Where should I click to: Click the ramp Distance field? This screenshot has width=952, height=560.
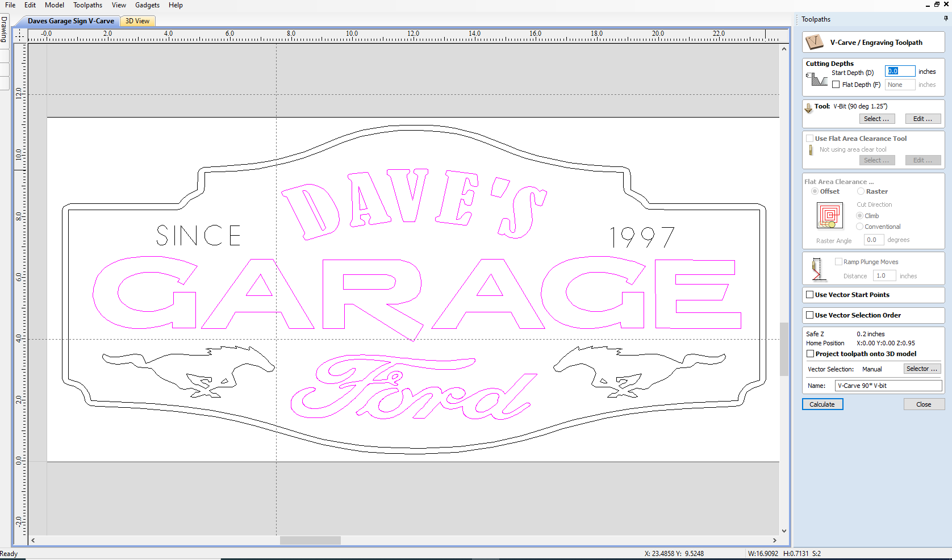point(885,275)
